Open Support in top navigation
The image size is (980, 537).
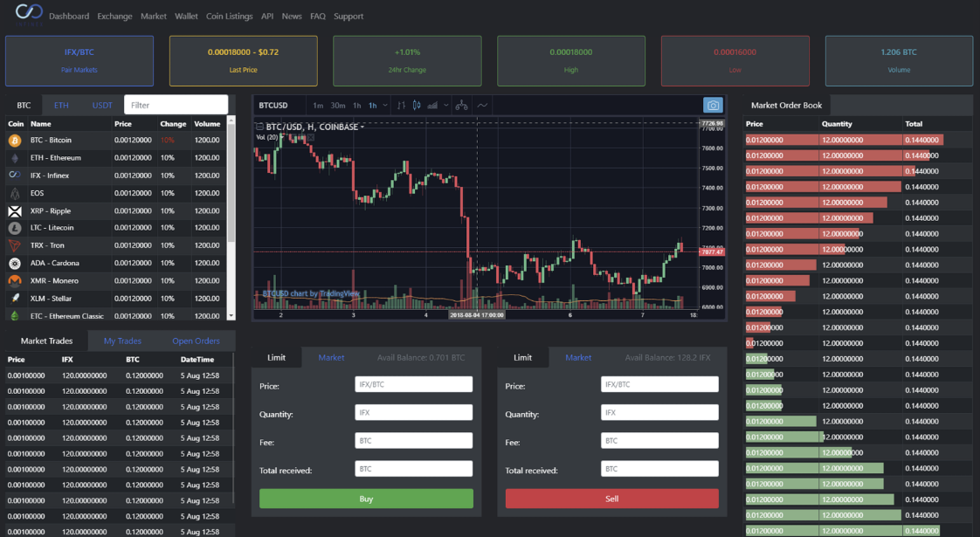click(349, 17)
